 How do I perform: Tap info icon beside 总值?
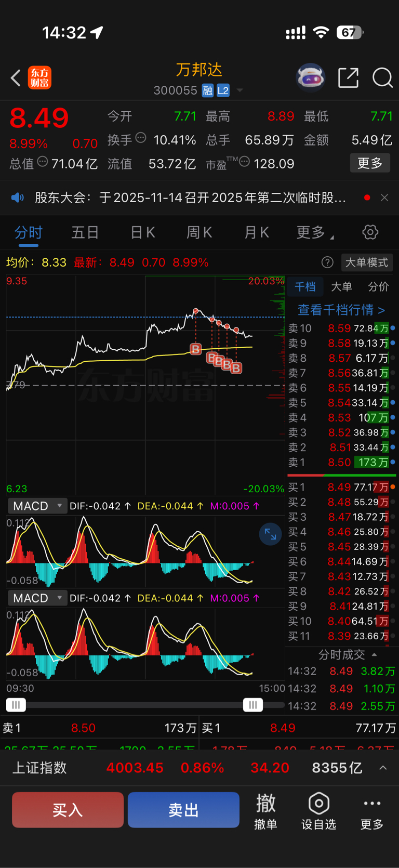[43, 162]
